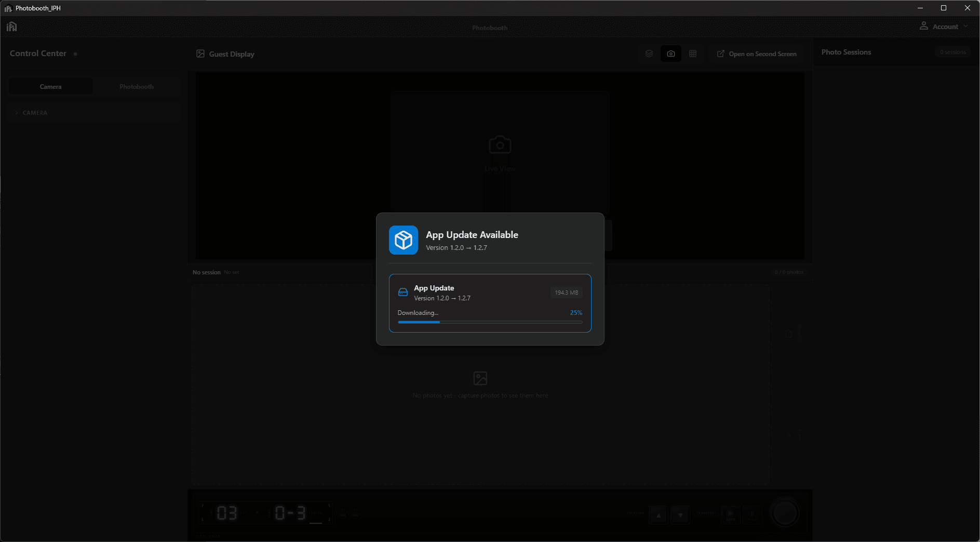Open the Account dropdown menu

[x=944, y=27]
